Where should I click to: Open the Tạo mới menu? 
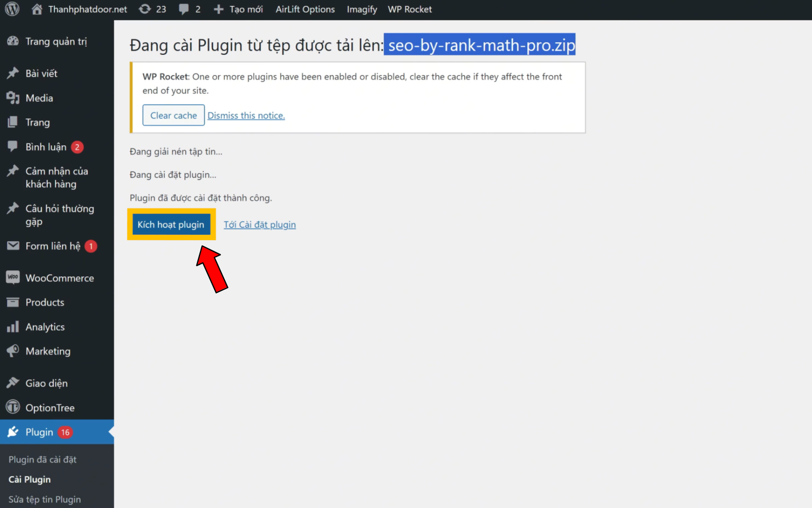[x=246, y=9]
